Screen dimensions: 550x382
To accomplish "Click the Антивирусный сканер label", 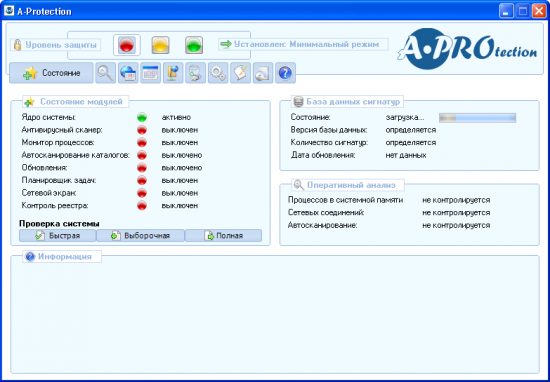I will click(x=62, y=130).
